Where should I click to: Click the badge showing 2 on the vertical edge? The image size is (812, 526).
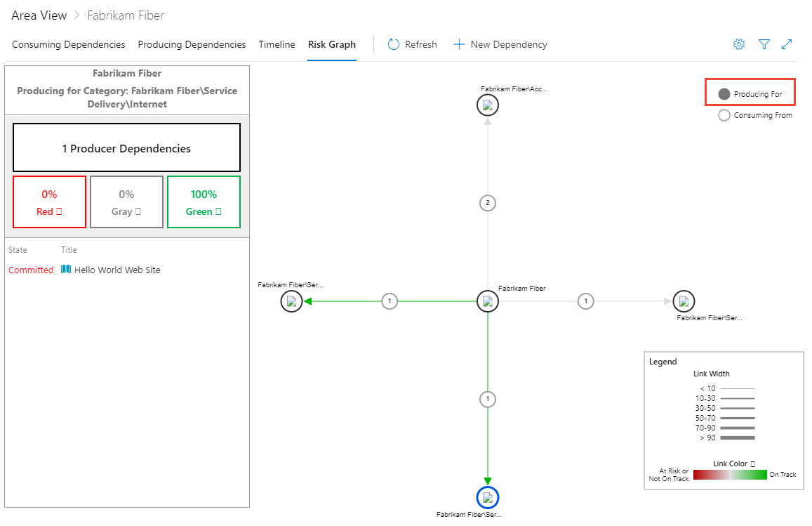tap(488, 203)
